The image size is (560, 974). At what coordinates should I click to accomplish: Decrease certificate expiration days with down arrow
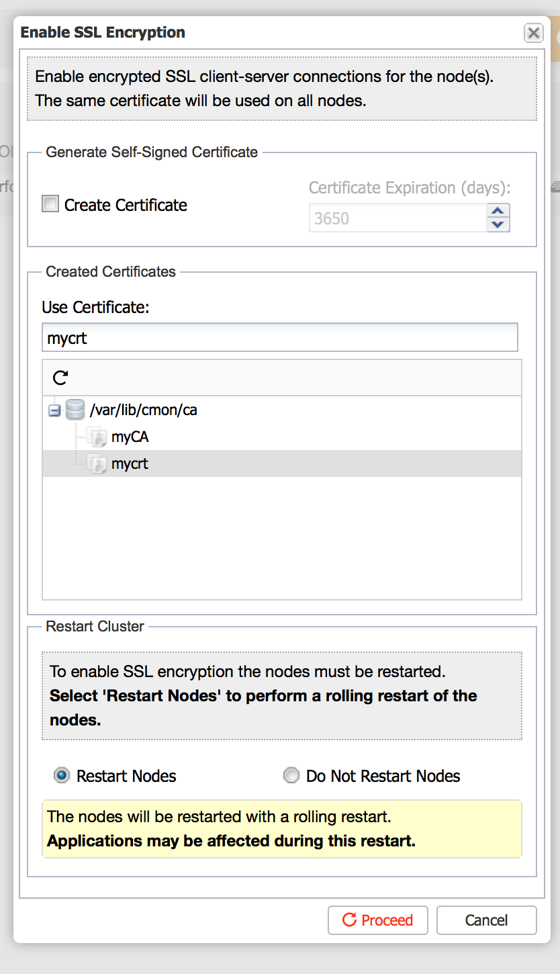498,225
